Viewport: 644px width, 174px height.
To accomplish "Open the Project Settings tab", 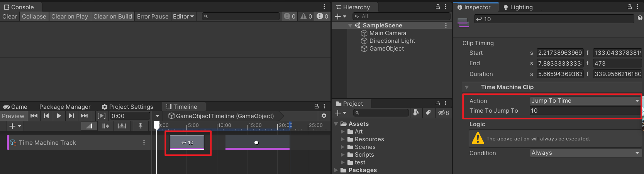I will coord(127,106).
